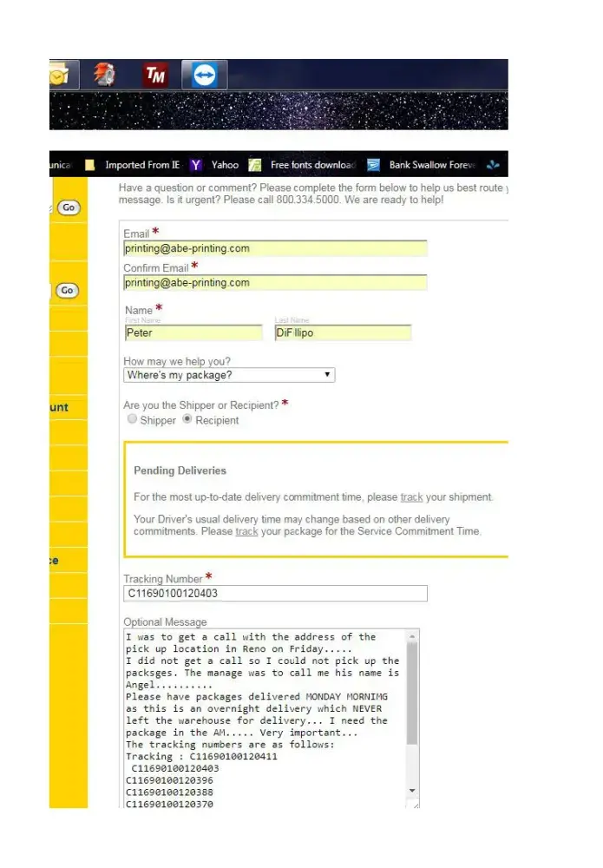
Task: Select the Recipient radio button
Action: click(187, 419)
